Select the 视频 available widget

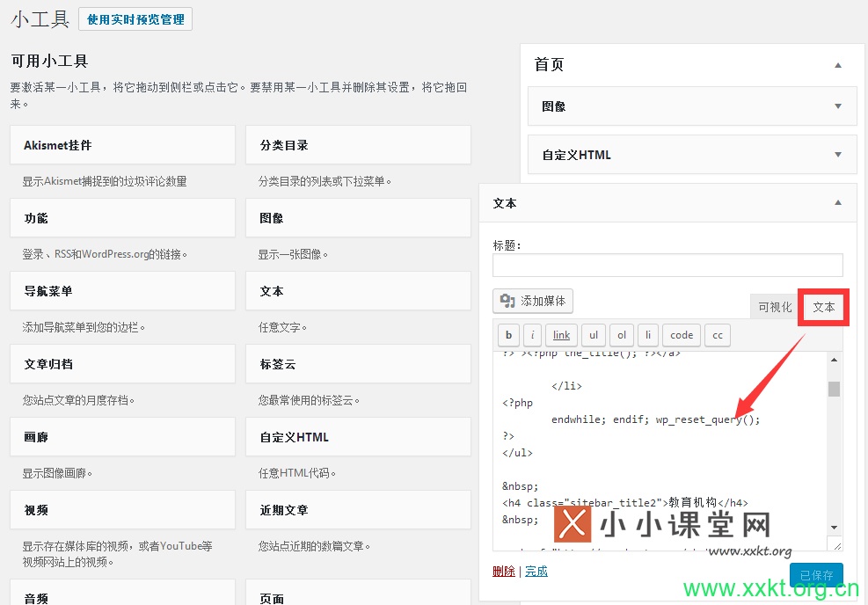coord(122,510)
